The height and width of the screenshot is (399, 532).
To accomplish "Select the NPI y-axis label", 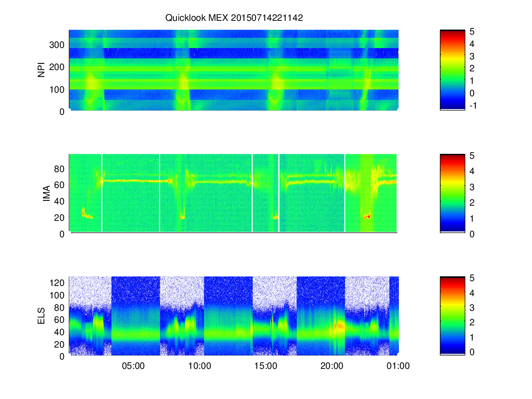I will (x=42, y=70).
